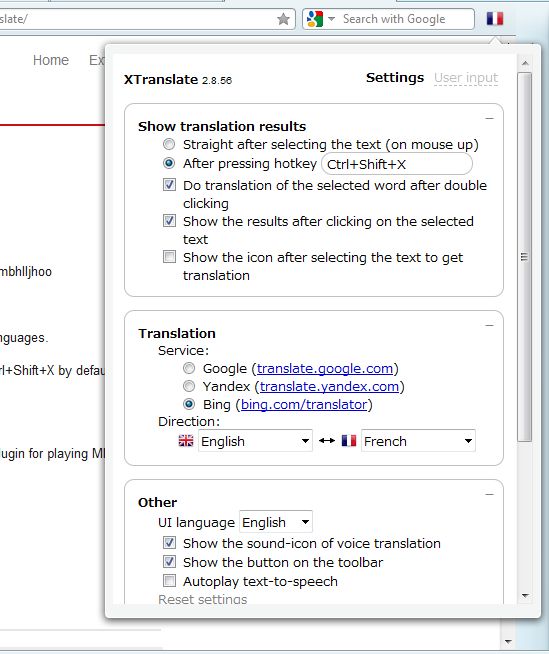Choose Yandex as translation service
Screen dimensions: 549x654
tap(189, 386)
